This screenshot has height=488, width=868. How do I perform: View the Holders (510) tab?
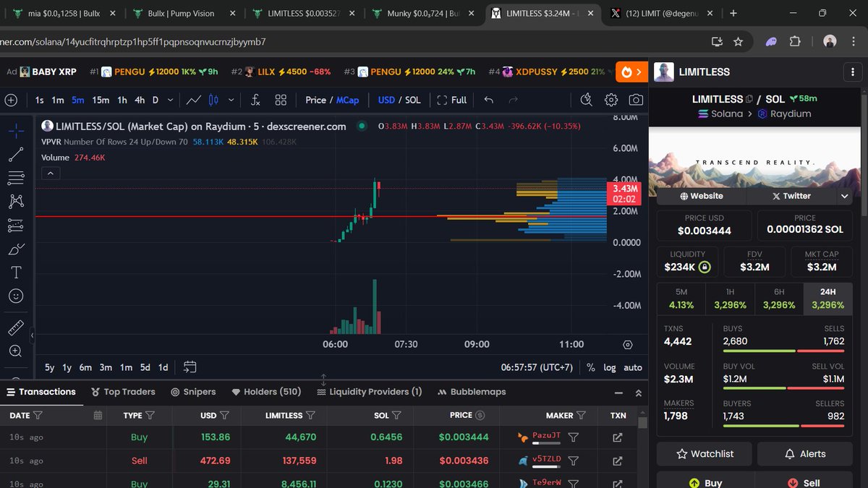pyautogui.click(x=266, y=392)
